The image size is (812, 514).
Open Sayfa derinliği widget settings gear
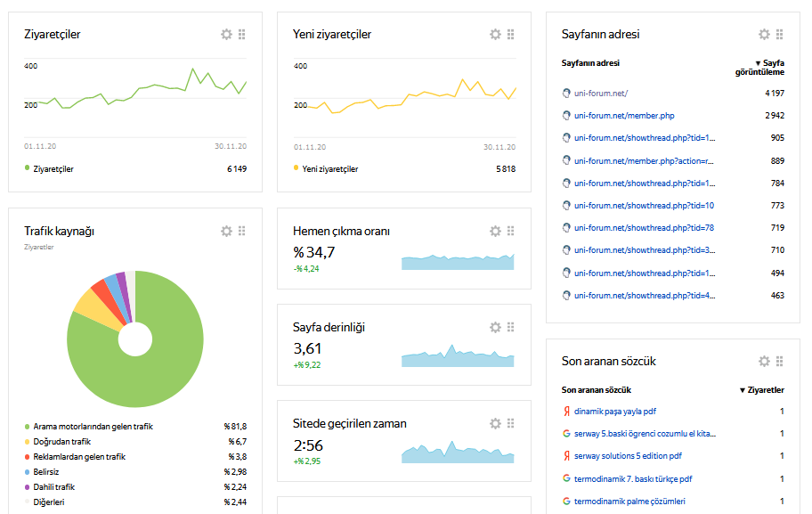pos(495,327)
